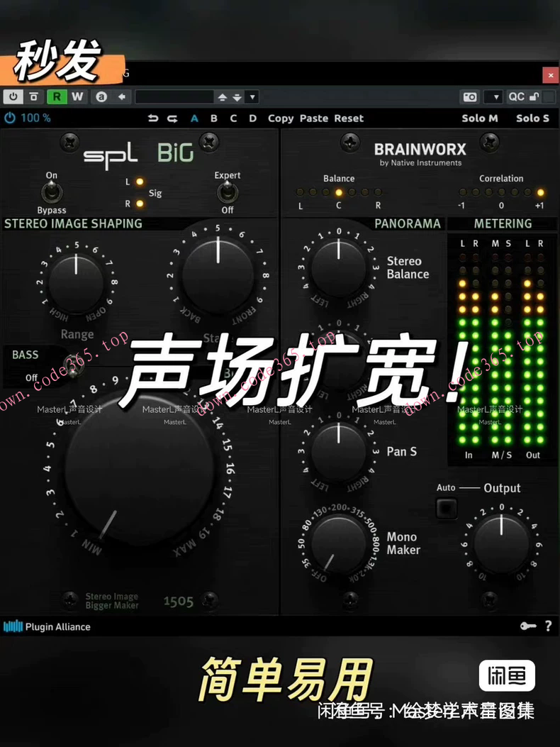Viewport: 560px width, 747px height.
Task: Click the Balance LED meter
Action: [x=339, y=192]
